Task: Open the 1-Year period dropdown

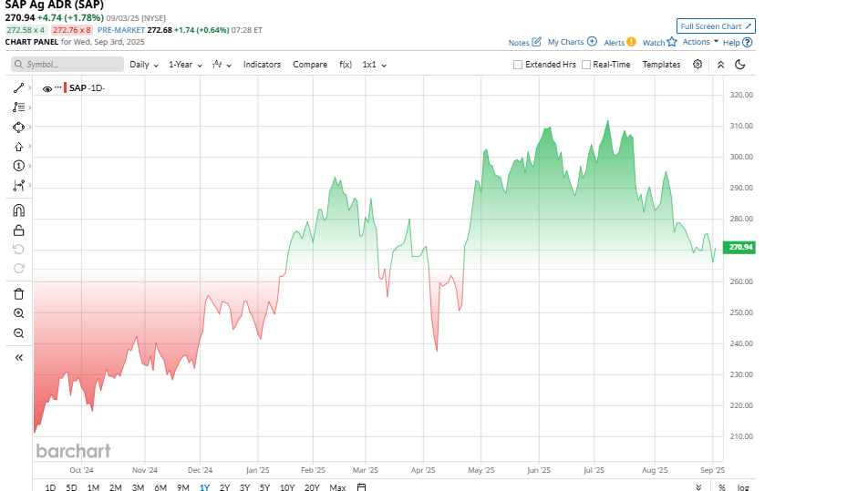Action: (x=185, y=65)
